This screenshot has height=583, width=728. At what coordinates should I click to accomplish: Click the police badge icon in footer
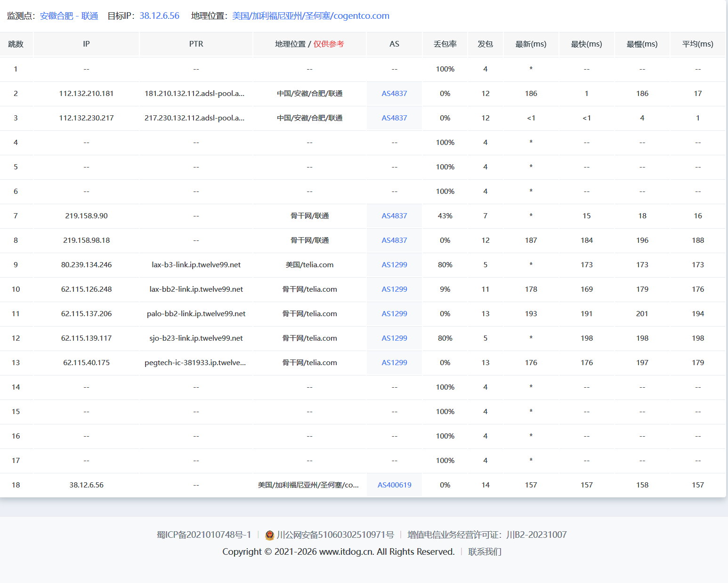[270, 535]
